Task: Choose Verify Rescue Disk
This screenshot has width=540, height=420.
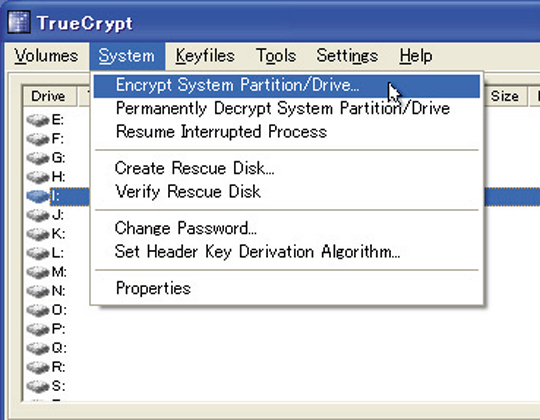Action: point(287,192)
